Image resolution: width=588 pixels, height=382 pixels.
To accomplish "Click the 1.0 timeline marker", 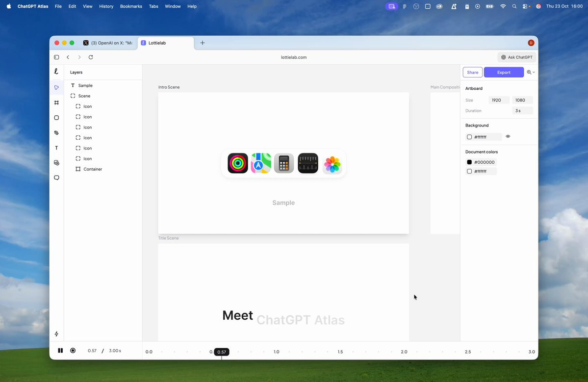I will [x=277, y=352].
